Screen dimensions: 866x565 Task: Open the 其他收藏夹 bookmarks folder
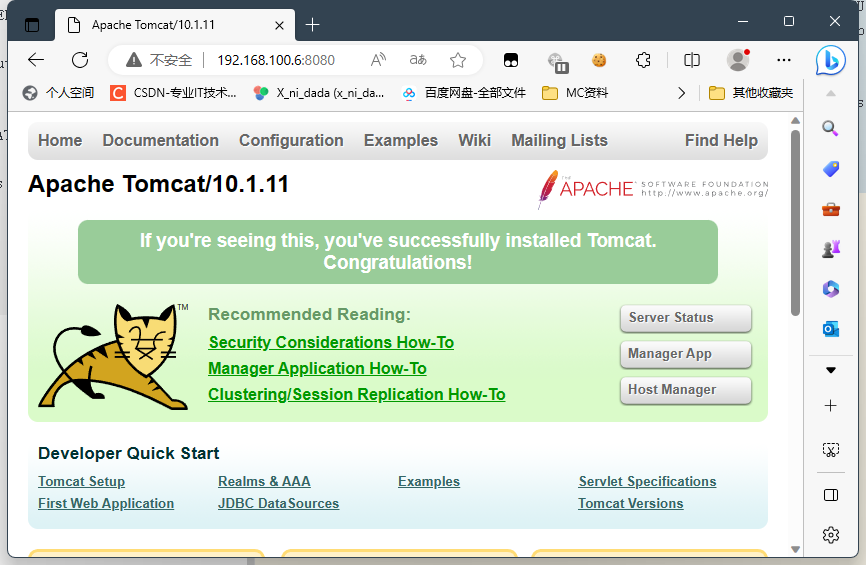(751, 93)
